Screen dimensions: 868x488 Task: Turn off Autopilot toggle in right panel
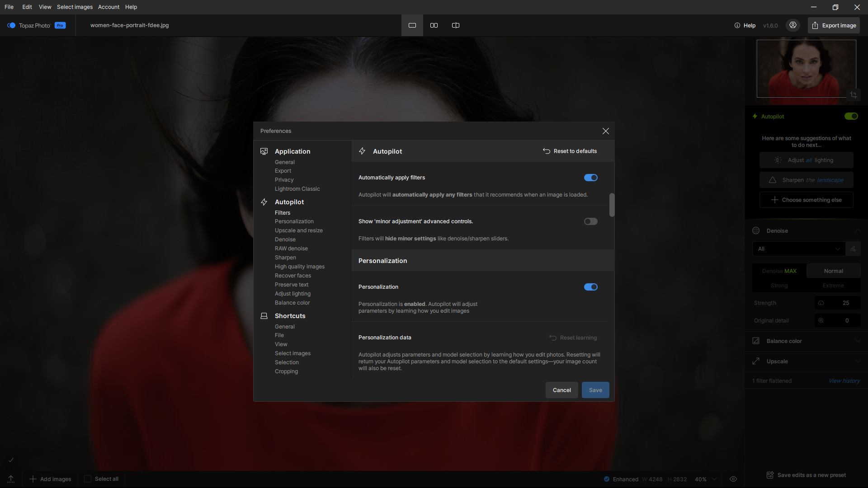(x=851, y=116)
